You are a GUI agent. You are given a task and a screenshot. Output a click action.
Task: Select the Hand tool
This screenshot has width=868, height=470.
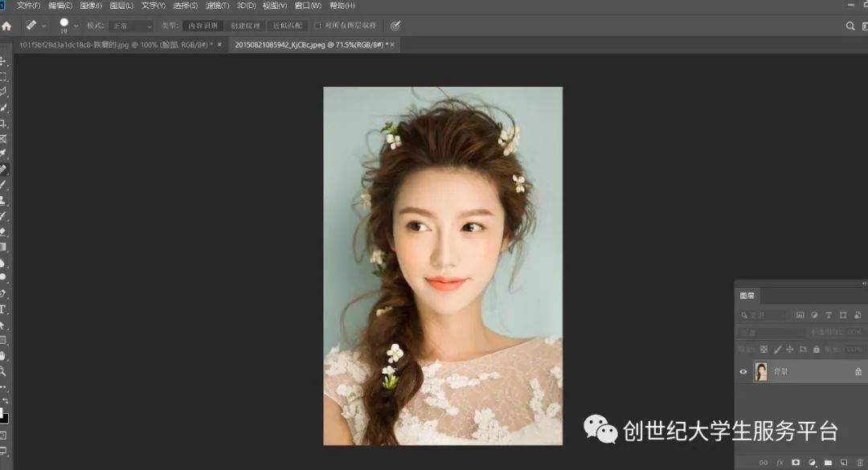[x=3, y=355]
